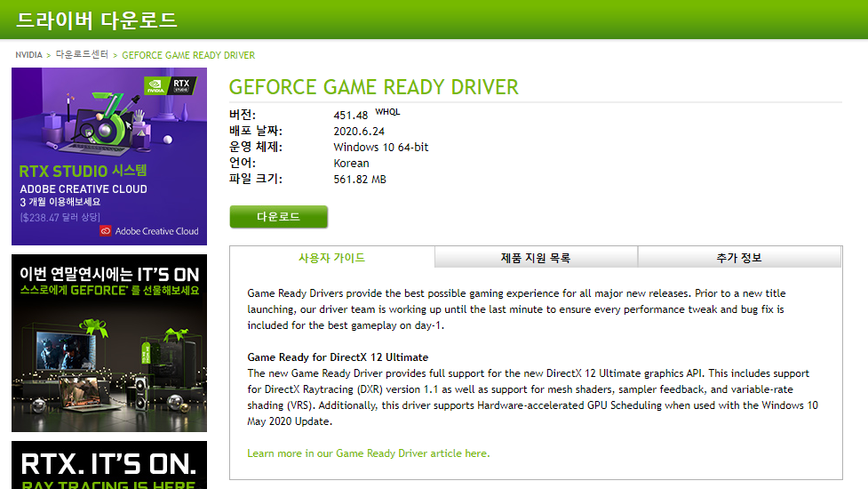868x489 pixels.
Task: Click the Game Ready for DirectX 12 Ultimate heading
Action: point(338,357)
